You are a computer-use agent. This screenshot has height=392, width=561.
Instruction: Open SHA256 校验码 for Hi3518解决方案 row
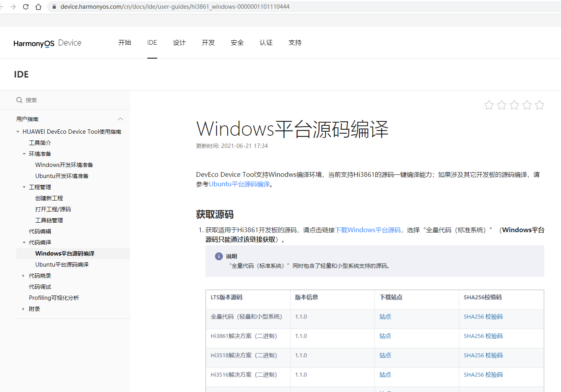pyautogui.click(x=483, y=356)
